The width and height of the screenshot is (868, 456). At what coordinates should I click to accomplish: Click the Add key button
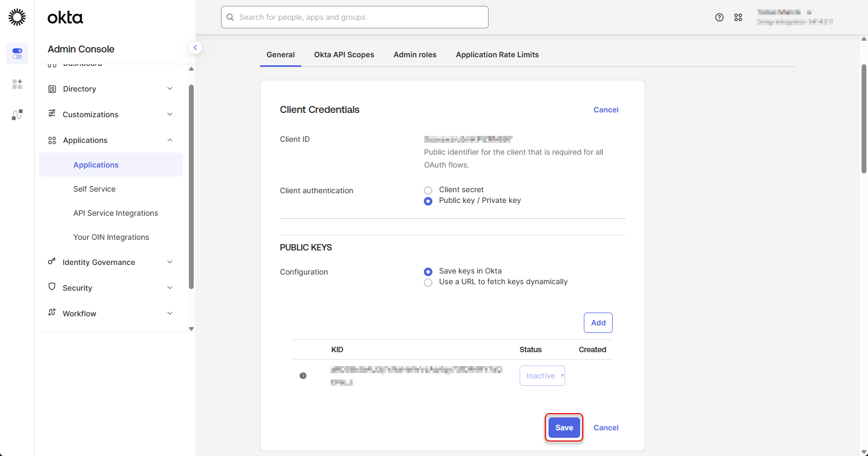pos(598,323)
